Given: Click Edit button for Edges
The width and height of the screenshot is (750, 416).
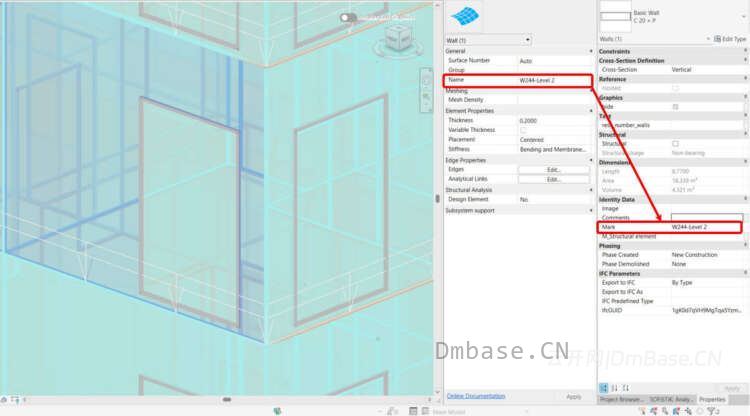Looking at the screenshot, I should [x=554, y=170].
